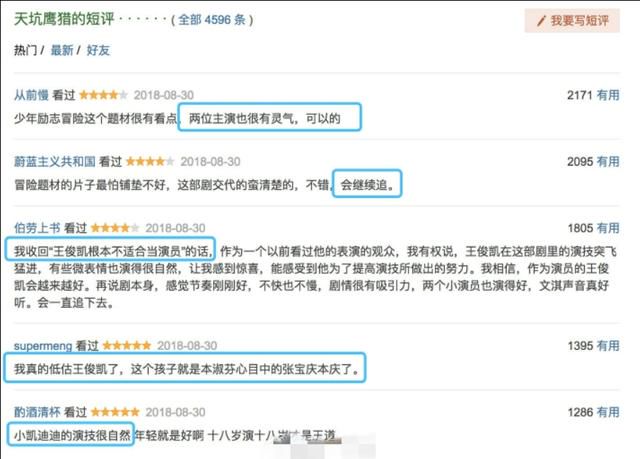Click the 天坑鹰猎的短评 heading
Viewport: 640px width, 459px height.
click(64, 19)
